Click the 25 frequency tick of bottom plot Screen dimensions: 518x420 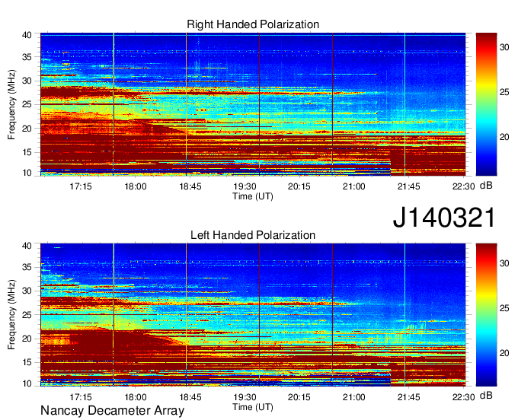coord(27,315)
